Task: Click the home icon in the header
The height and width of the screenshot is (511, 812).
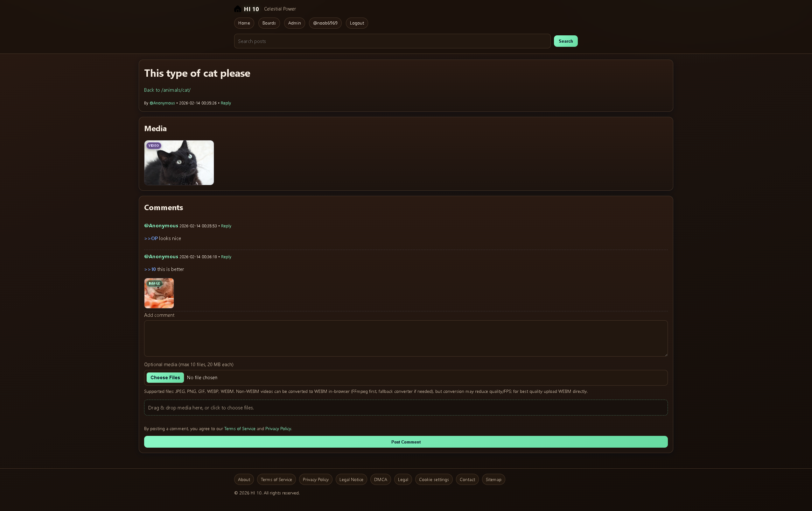Action: pos(237,9)
